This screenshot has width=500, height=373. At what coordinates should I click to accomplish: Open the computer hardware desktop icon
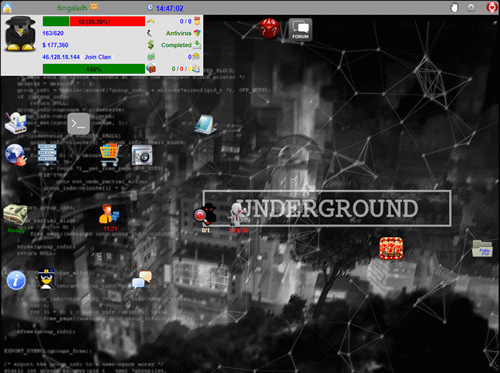pyautogui.click(x=15, y=123)
